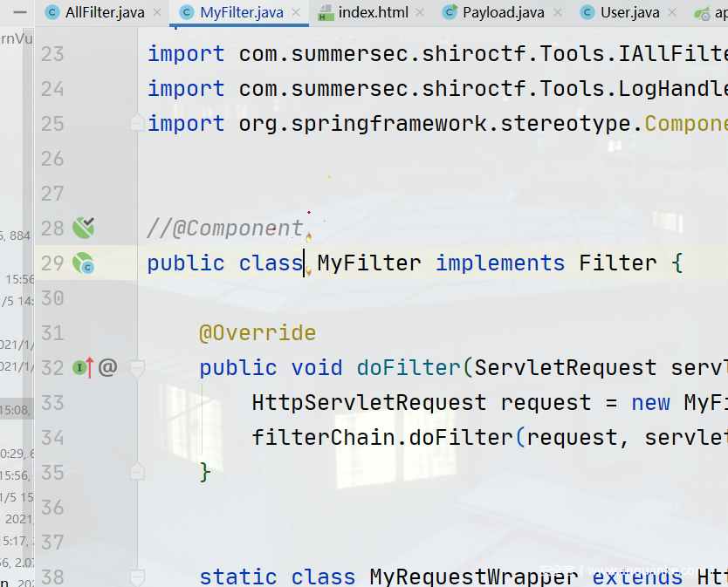The image size is (728, 587).
Task: Switch to the Payload.java tab
Action: 504,12
